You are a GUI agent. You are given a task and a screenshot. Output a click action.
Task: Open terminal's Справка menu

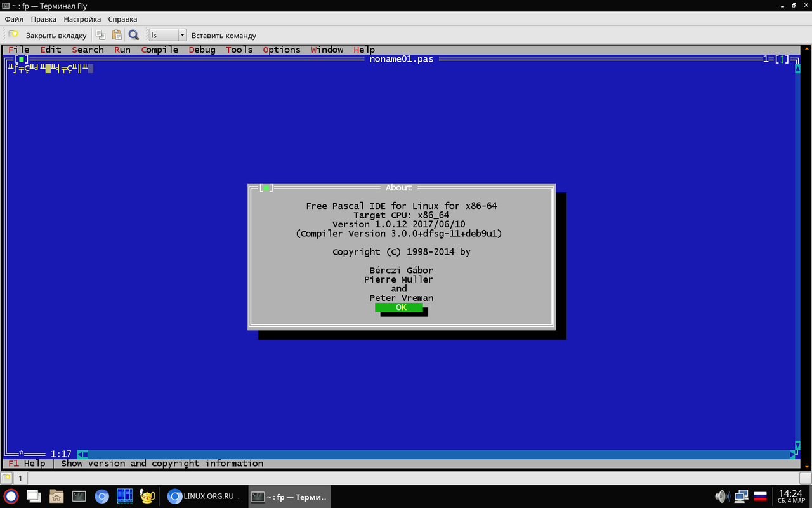(x=122, y=19)
